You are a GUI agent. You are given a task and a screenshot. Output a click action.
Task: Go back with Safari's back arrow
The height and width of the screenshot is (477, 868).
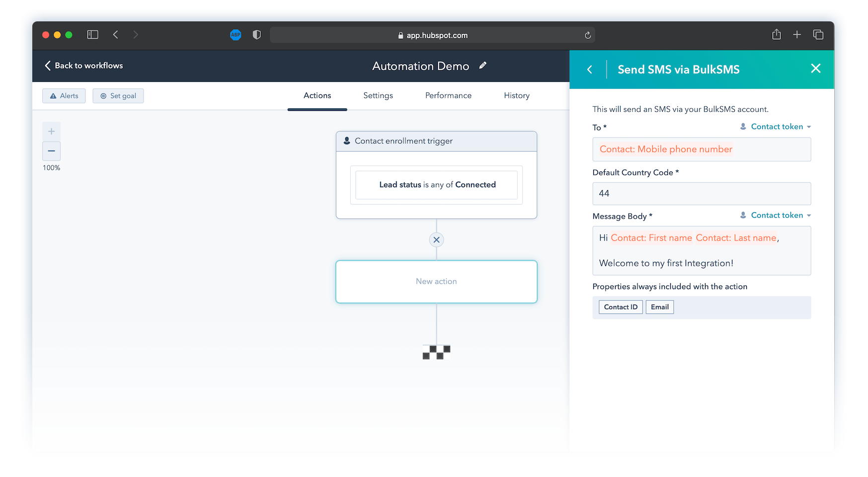[115, 35]
